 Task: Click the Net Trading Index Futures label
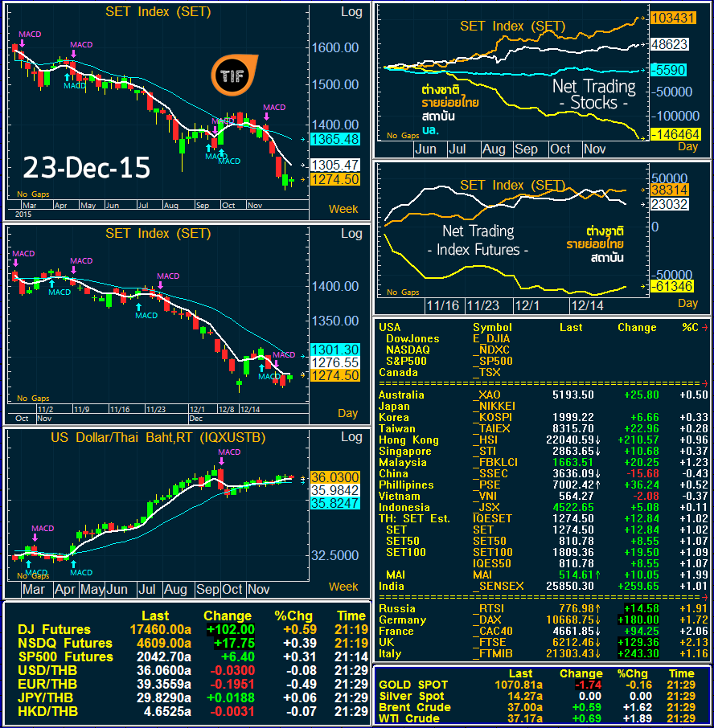pos(478,240)
